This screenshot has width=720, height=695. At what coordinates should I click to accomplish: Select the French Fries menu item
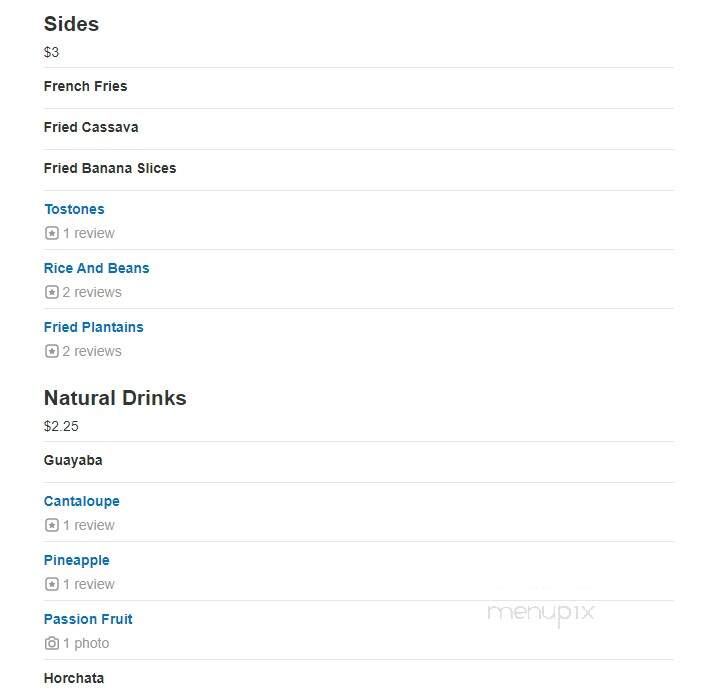click(85, 86)
